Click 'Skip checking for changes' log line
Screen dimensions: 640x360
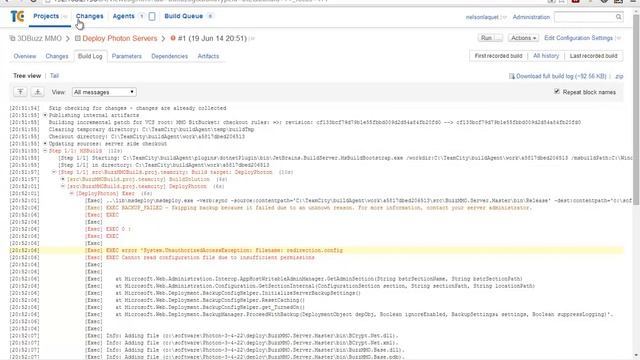point(137,108)
